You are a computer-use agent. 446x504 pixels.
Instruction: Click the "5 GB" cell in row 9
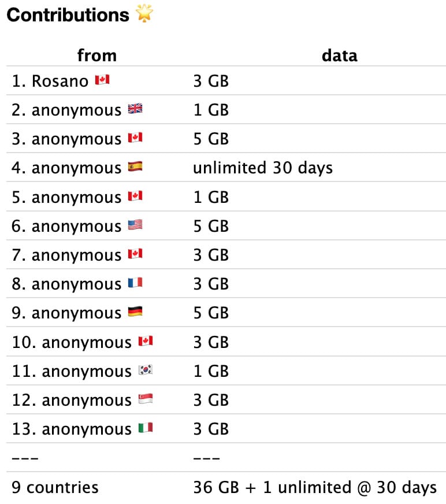(x=211, y=313)
